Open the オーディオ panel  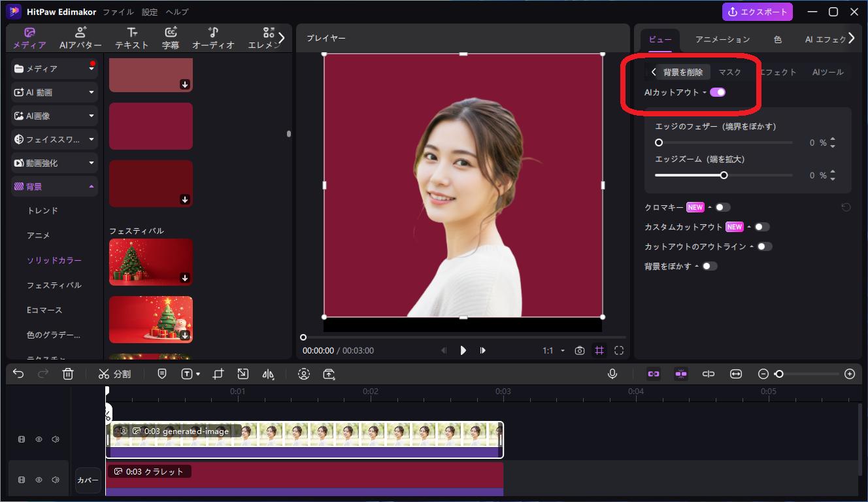tap(213, 37)
